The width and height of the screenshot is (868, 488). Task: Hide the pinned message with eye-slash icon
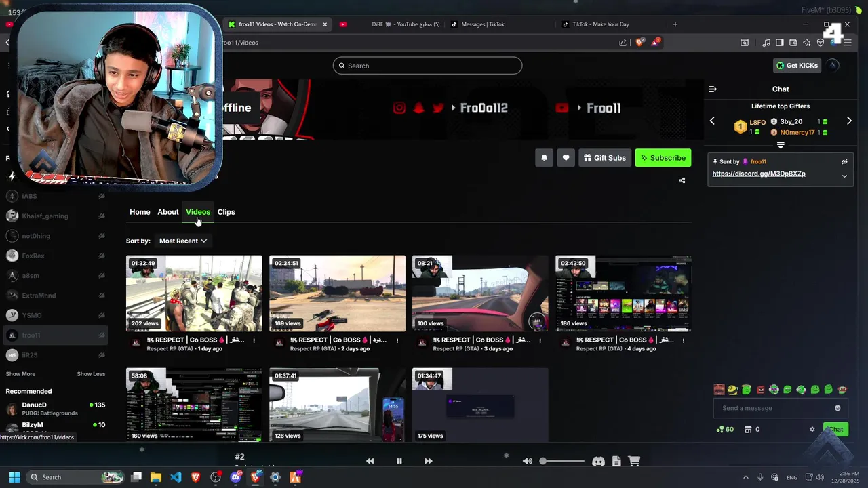844,162
